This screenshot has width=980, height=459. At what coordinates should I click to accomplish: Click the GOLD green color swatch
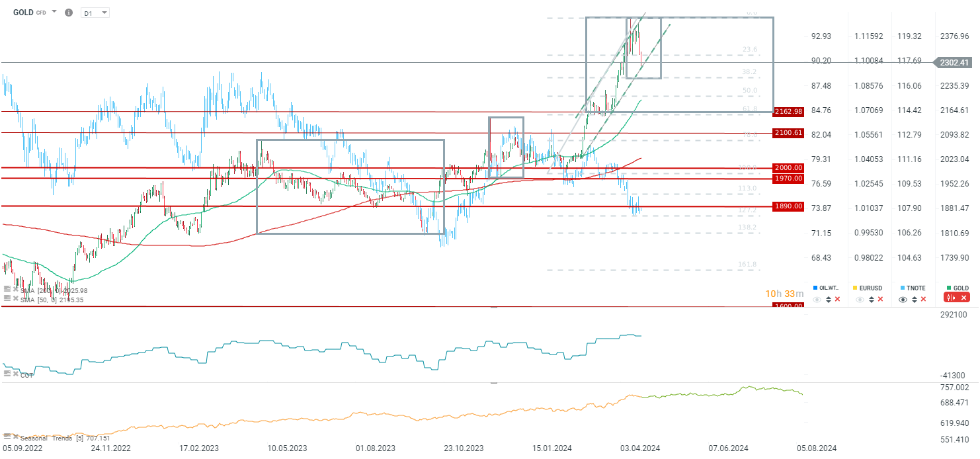coord(949,288)
